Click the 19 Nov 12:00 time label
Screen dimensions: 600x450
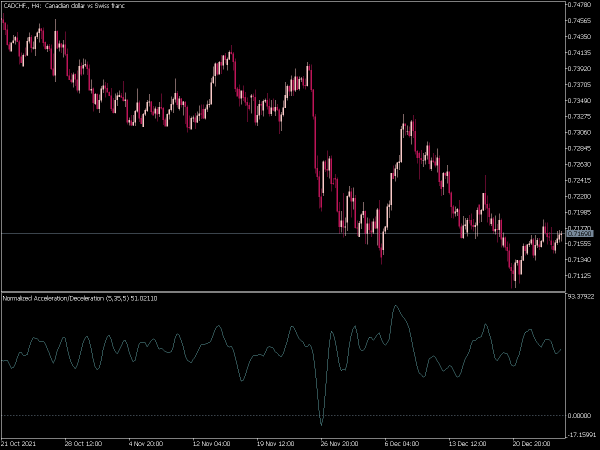[276, 444]
